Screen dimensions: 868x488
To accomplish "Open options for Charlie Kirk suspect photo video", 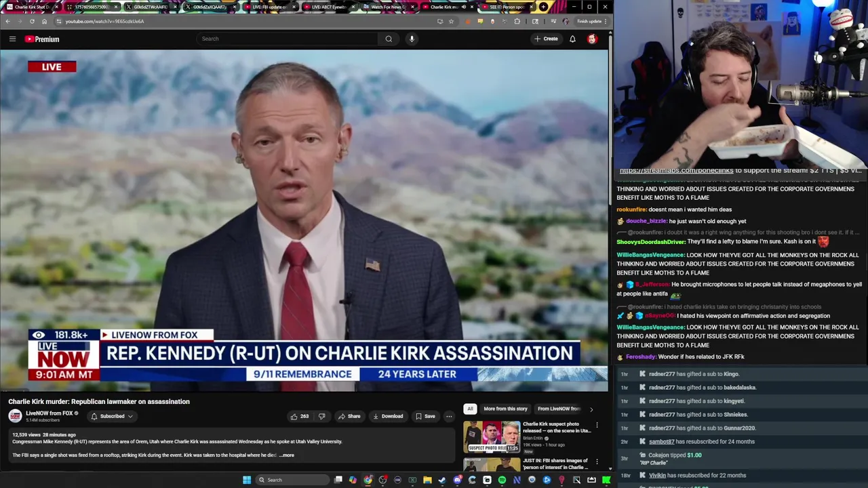I will tap(597, 425).
